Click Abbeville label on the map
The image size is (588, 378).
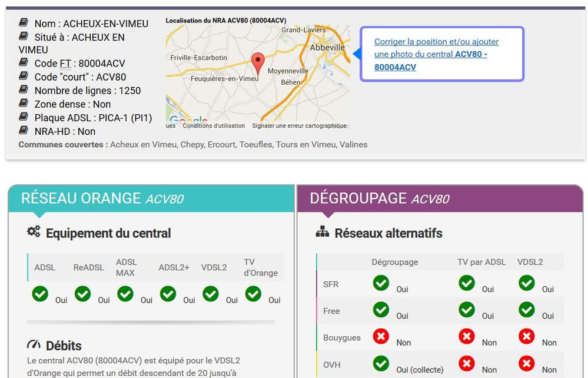[327, 48]
